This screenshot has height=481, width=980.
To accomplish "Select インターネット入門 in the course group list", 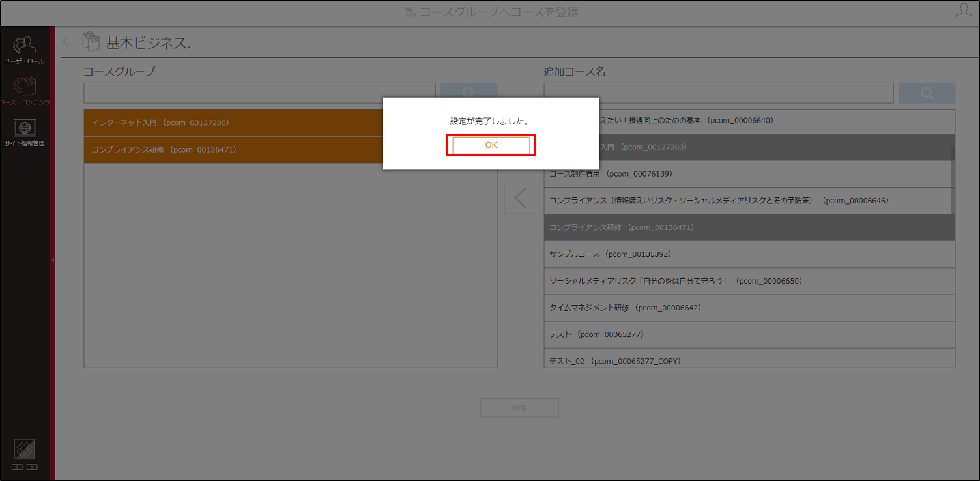I will [291, 123].
